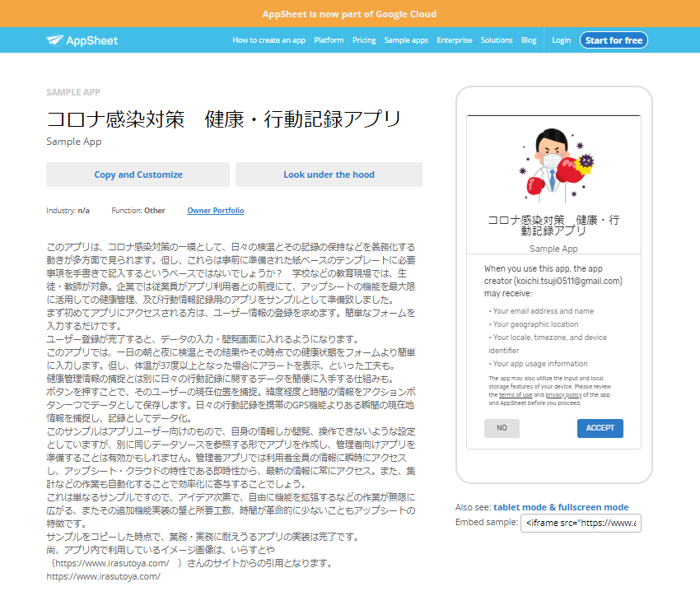700x596 pixels.
Task: Click 'Your email address and name' item
Action: pyautogui.click(x=543, y=311)
